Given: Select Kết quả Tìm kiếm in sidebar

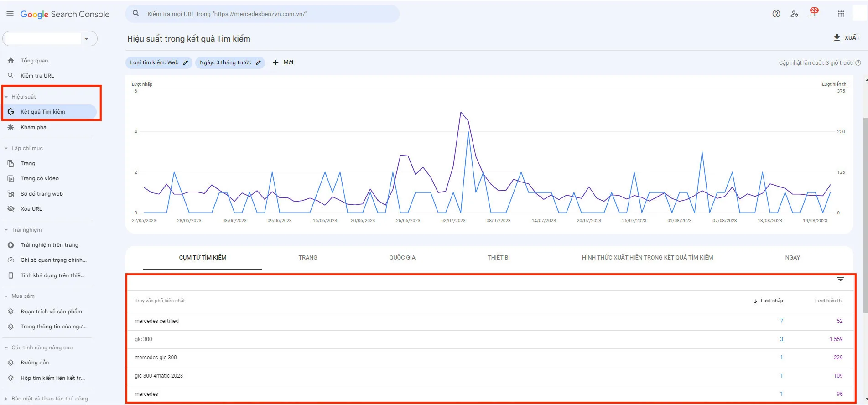Looking at the screenshot, I should coord(49,112).
